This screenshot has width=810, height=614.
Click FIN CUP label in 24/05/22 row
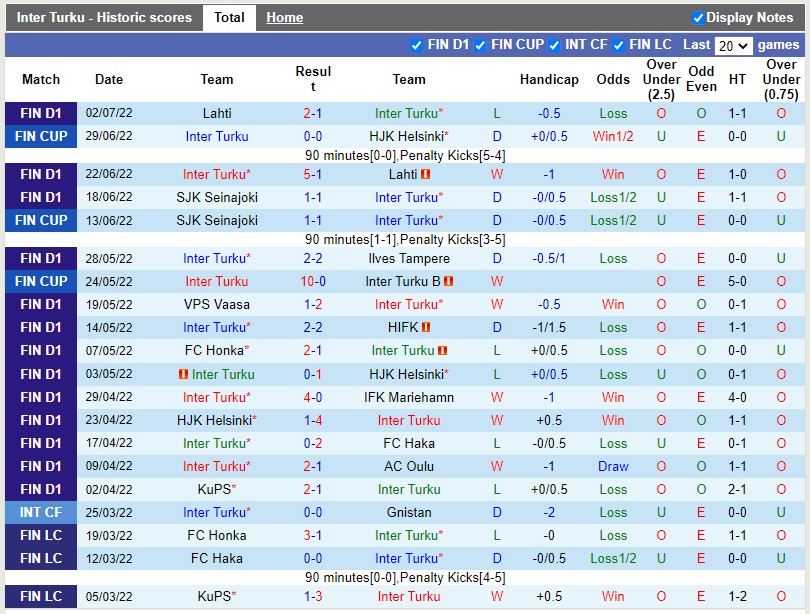pos(41,281)
